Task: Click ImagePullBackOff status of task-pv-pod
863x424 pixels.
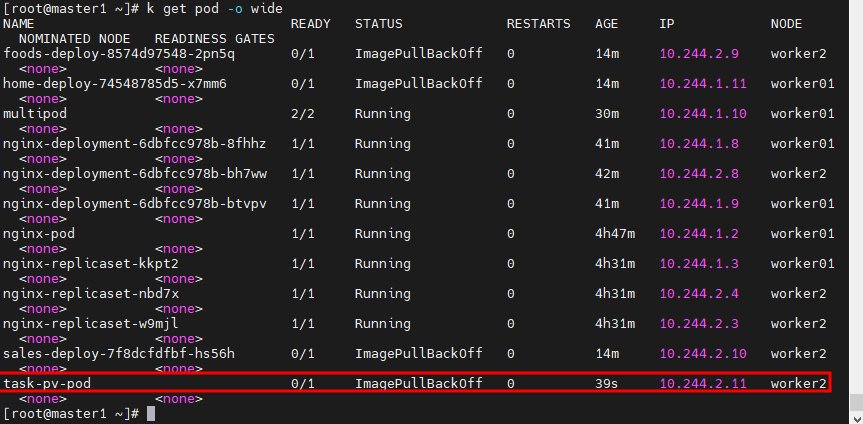Action: tap(419, 383)
